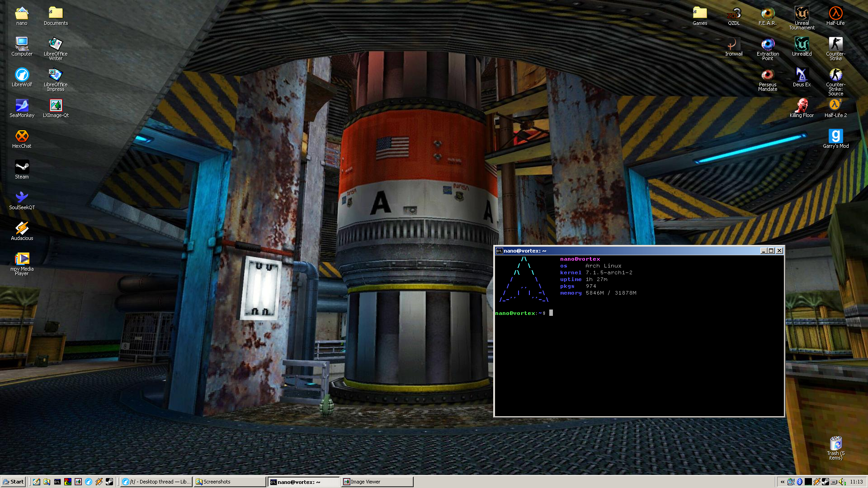Image resolution: width=868 pixels, height=488 pixels.
Task: Open the nano home folder desktop icon
Action: (22, 16)
